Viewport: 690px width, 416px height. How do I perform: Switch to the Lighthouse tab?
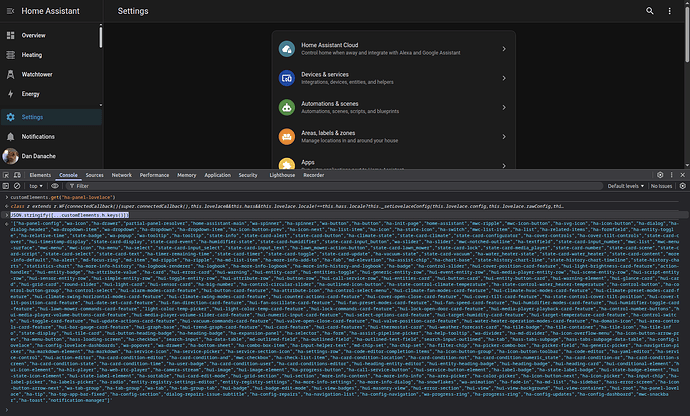282,175
